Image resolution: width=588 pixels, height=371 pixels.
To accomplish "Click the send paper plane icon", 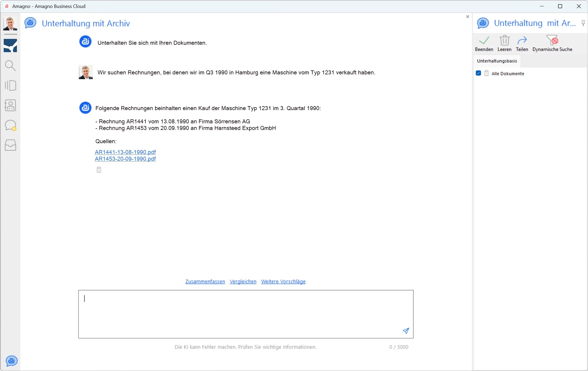I will [406, 331].
